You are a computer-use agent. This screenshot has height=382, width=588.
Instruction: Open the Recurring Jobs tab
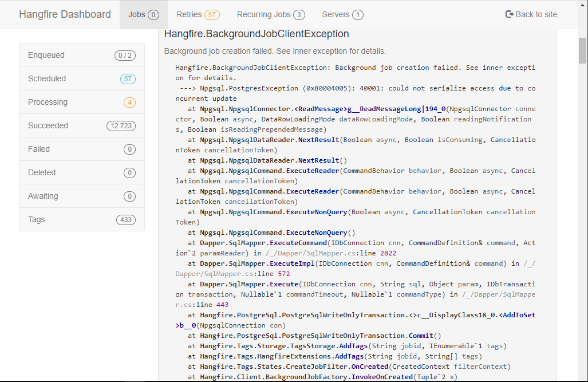tap(263, 15)
